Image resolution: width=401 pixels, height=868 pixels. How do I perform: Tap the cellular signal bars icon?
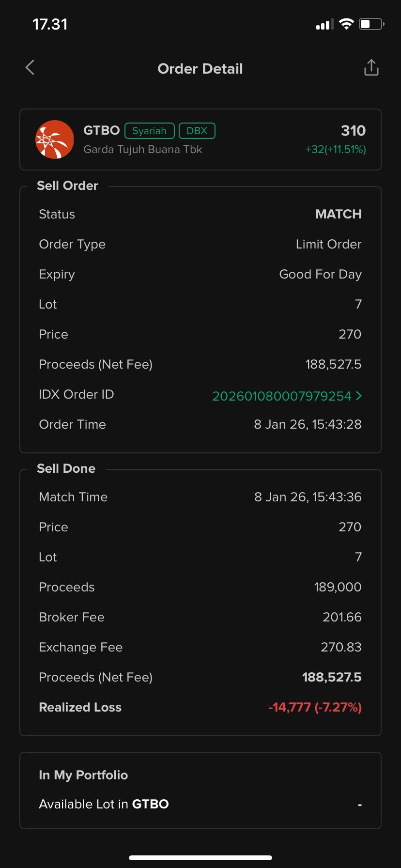324,25
